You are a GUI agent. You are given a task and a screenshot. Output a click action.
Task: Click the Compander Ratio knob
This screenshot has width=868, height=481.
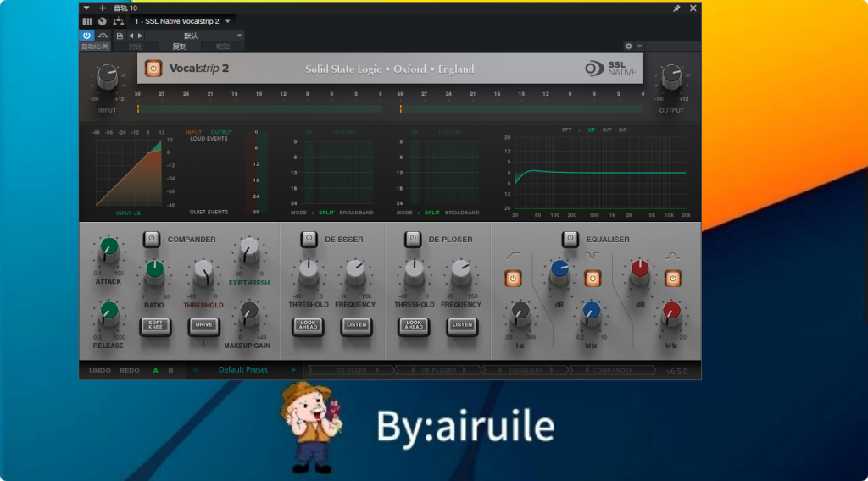click(154, 273)
